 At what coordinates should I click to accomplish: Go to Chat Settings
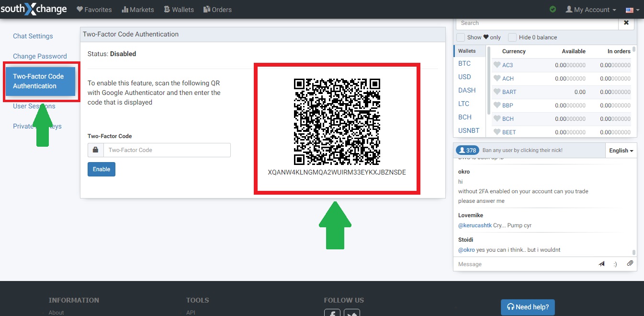coord(33,36)
